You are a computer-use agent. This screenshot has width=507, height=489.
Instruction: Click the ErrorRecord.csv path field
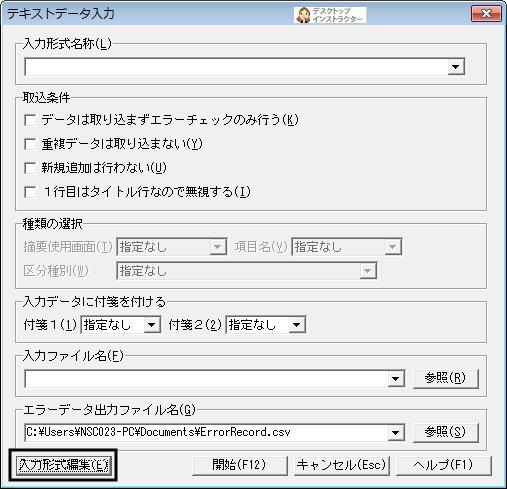coord(206,433)
